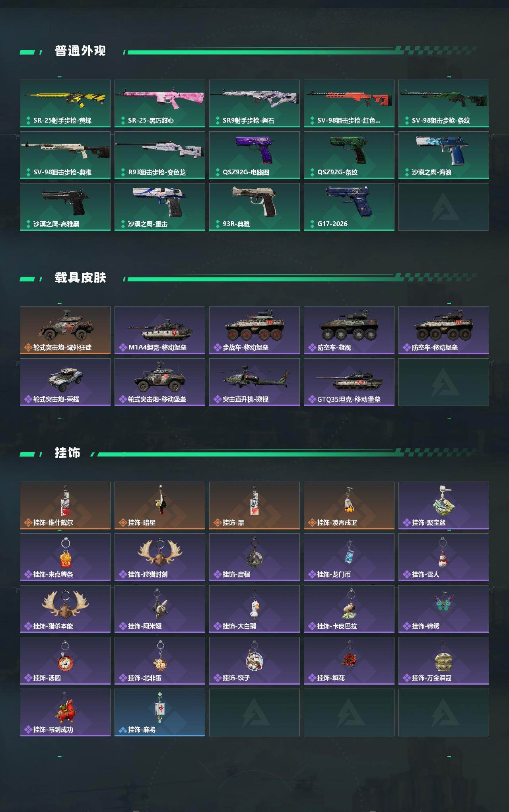The image size is (509, 812).
Task: Select the 挂饰-马到成功 horse charm
Action: pos(65,712)
